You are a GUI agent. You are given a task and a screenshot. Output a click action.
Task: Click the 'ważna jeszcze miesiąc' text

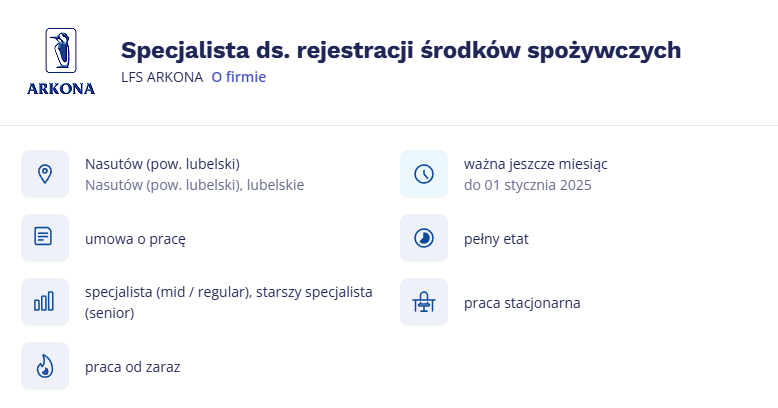coord(535,164)
